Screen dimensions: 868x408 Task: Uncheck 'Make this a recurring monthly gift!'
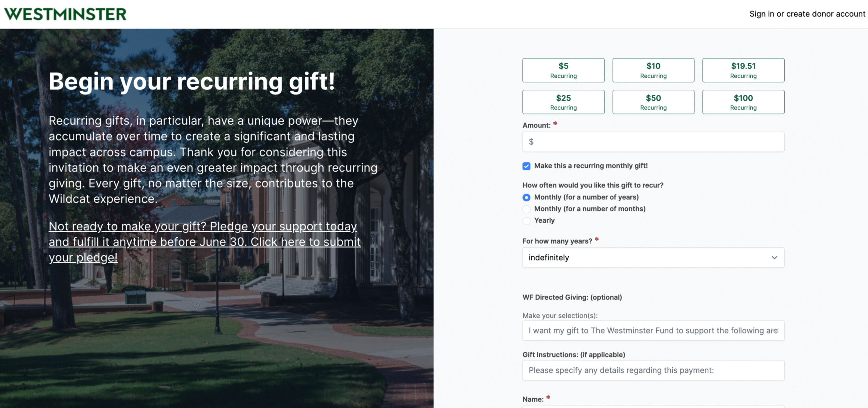click(x=526, y=166)
